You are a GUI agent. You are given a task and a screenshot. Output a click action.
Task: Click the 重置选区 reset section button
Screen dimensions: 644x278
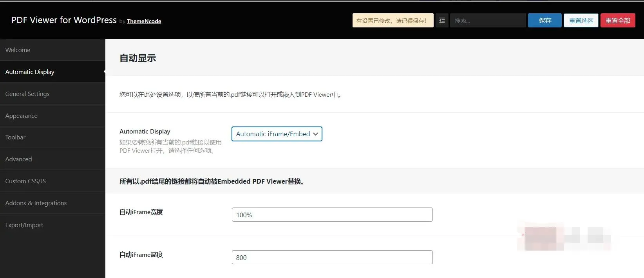tap(581, 20)
